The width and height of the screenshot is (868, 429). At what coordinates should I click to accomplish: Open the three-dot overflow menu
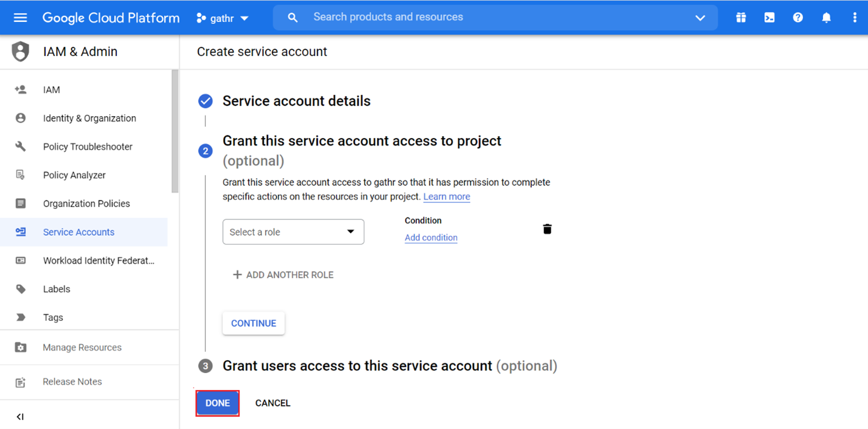(x=855, y=17)
